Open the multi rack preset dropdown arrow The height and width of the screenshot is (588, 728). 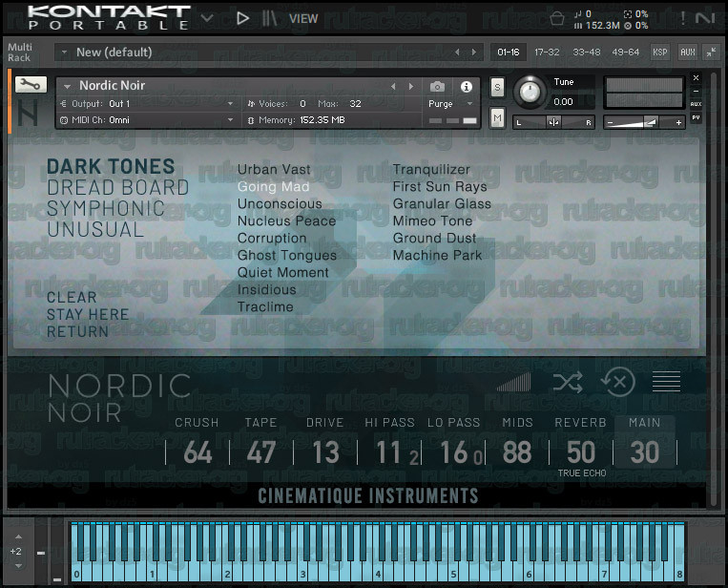click(x=64, y=52)
